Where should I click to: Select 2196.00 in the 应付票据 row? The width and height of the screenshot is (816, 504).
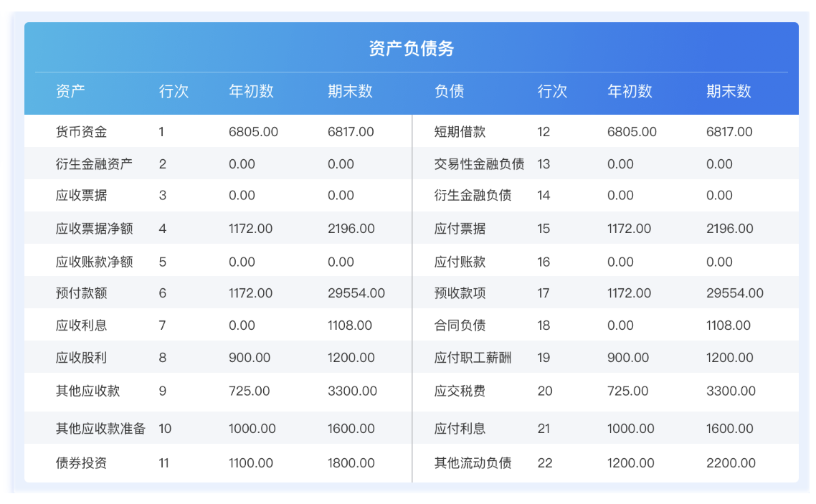click(x=730, y=228)
